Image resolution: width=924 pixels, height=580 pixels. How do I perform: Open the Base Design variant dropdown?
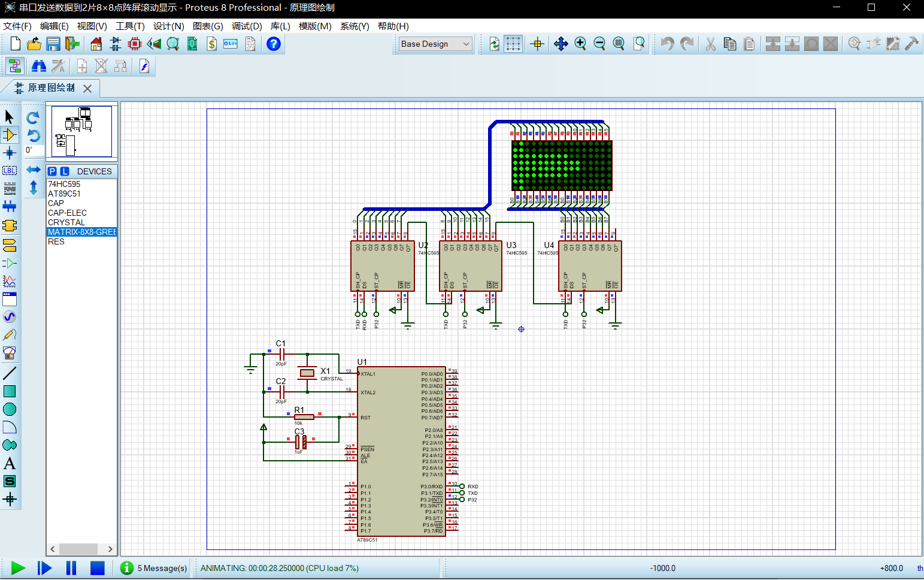[x=435, y=44]
